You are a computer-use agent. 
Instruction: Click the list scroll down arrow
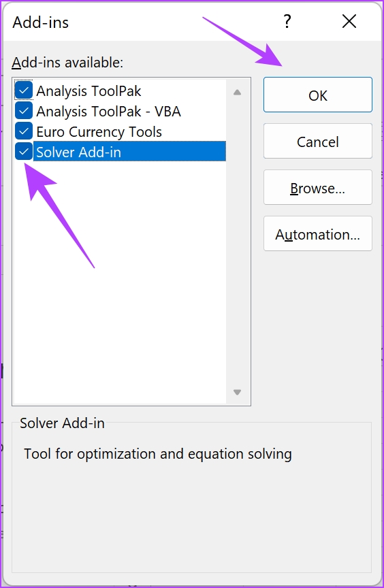click(237, 392)
